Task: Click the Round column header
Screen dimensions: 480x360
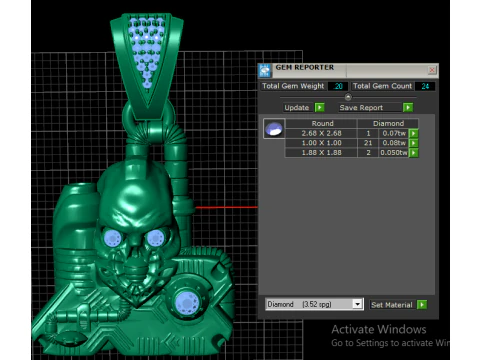Action: click(x=322, y=123)
